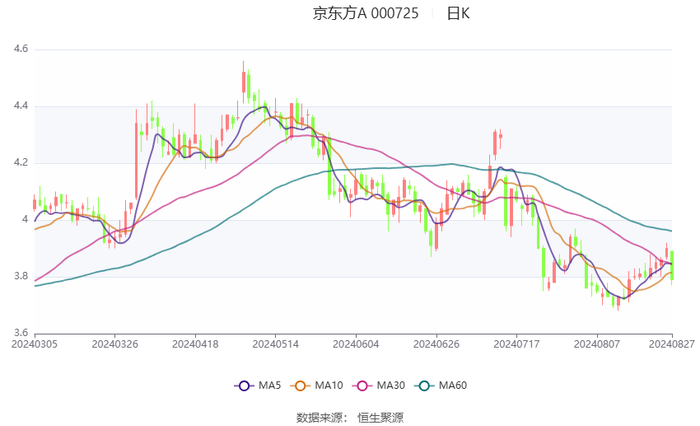Click the 数据来源 label
The height and width of the screenshot is (426, 700).
[x=319, y=418]
